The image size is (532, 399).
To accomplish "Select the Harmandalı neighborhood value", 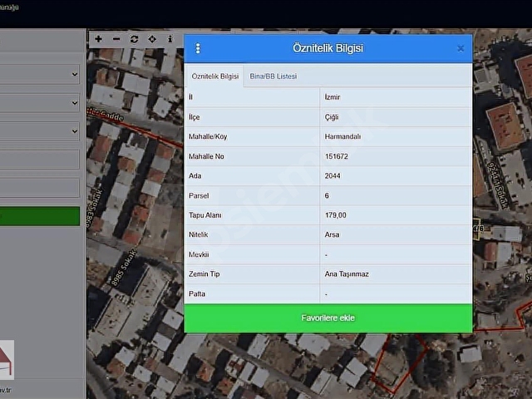I will click(x=396, y=136).
